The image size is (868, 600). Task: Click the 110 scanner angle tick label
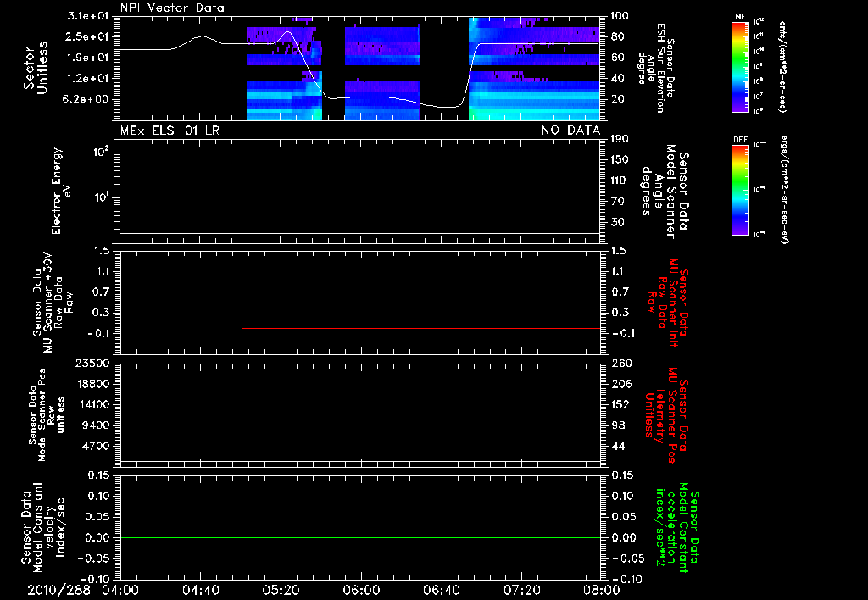click(620, 181)
